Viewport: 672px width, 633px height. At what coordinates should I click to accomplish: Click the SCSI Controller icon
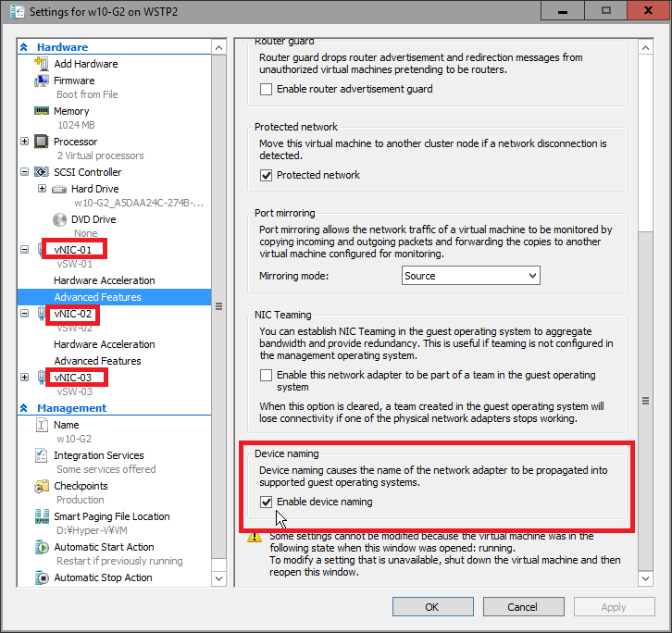coord(41,172)
